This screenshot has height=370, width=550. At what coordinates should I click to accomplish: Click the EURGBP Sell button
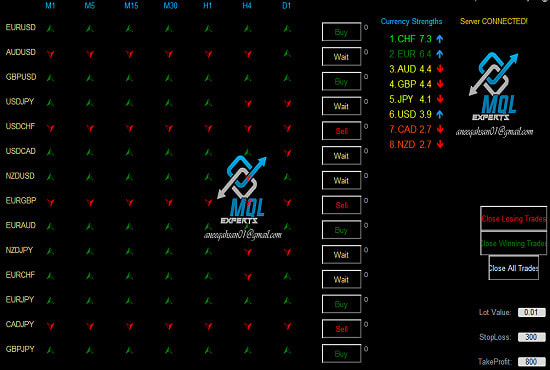(x=341, y=205)
